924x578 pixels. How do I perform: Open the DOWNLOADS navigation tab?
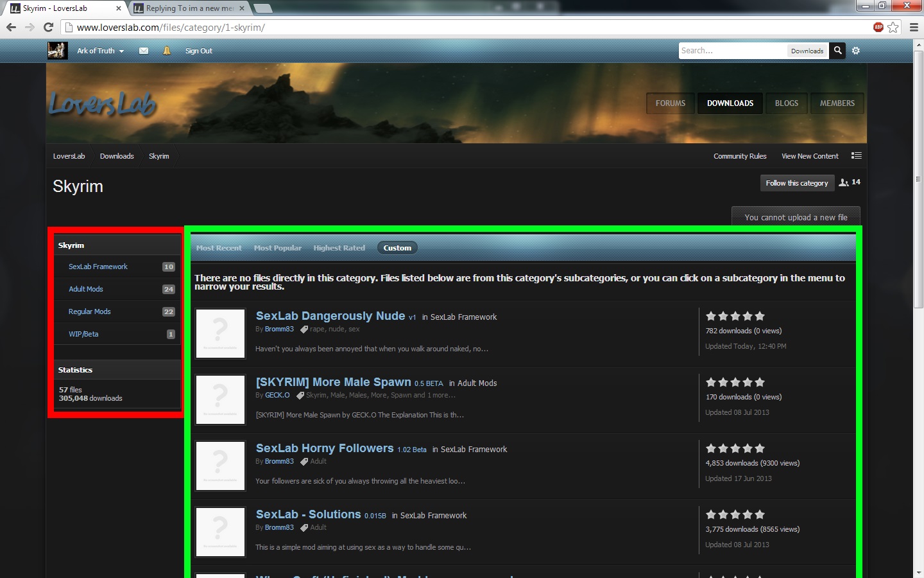(730, 103)
